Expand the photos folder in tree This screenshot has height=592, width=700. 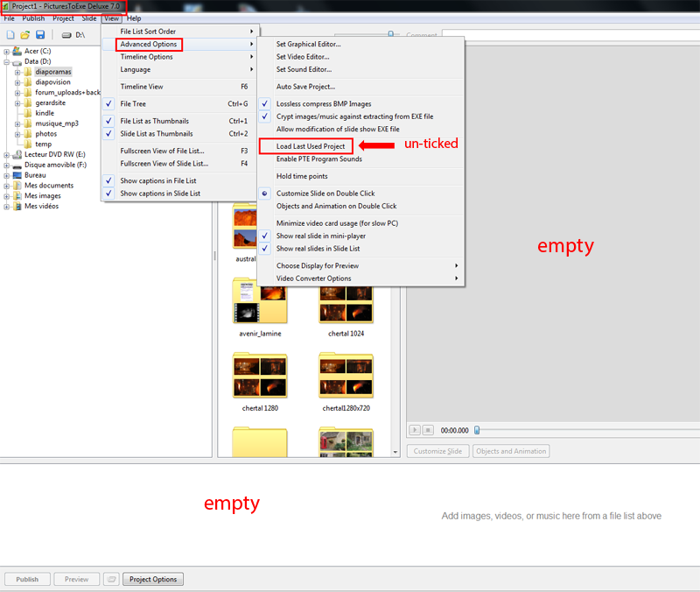coord(17,134)
